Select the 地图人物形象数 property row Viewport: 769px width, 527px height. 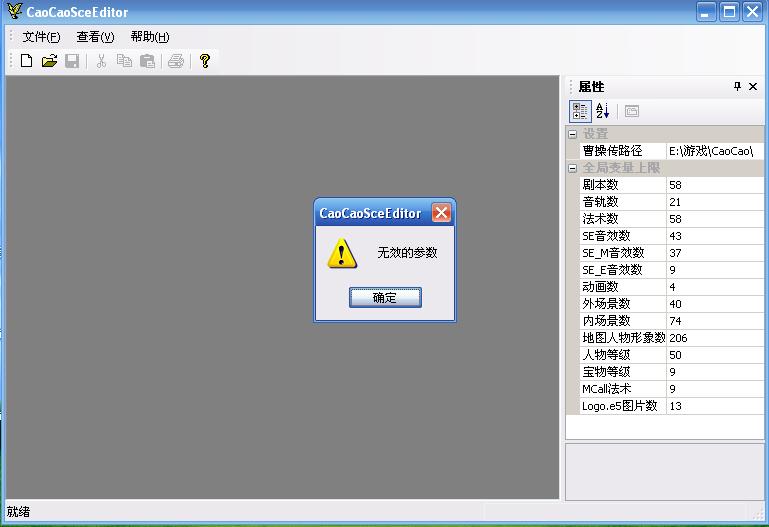coord(671,338)
